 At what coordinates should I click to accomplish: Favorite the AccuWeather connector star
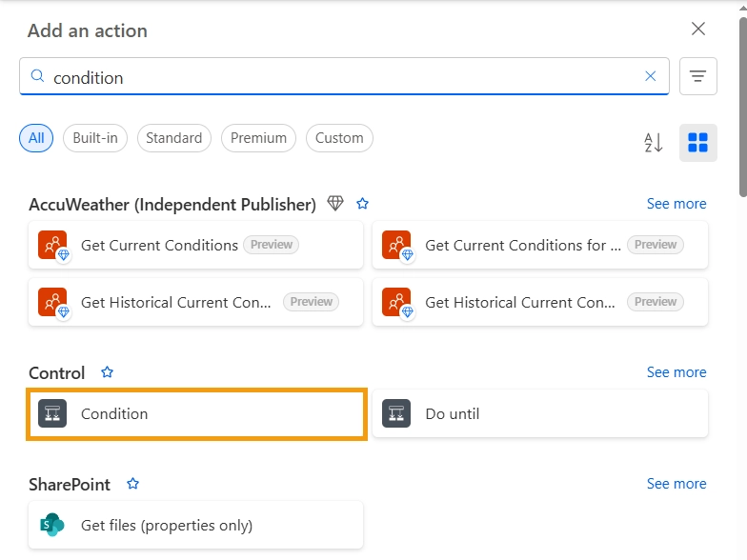point(362,204)
